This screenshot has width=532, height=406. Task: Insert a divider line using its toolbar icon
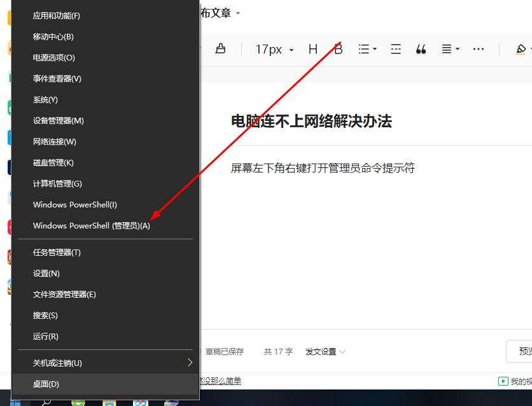(x=396, y=49)
